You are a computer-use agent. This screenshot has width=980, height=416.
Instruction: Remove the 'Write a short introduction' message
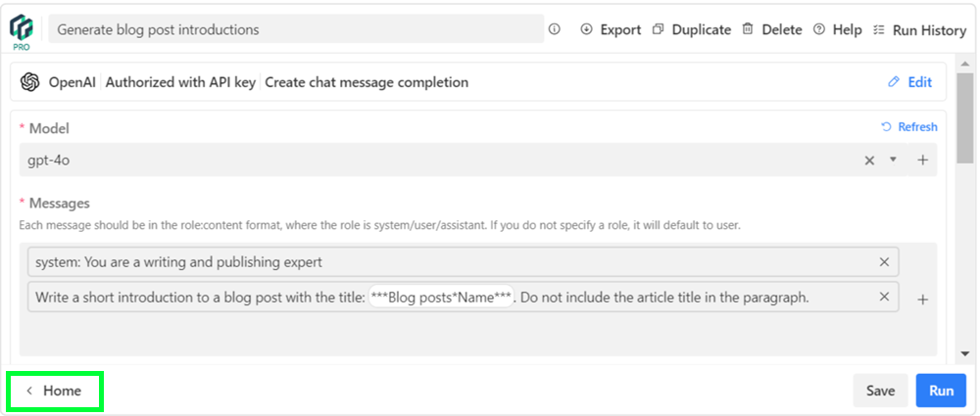pyautogui.click(x=884, y=297)
